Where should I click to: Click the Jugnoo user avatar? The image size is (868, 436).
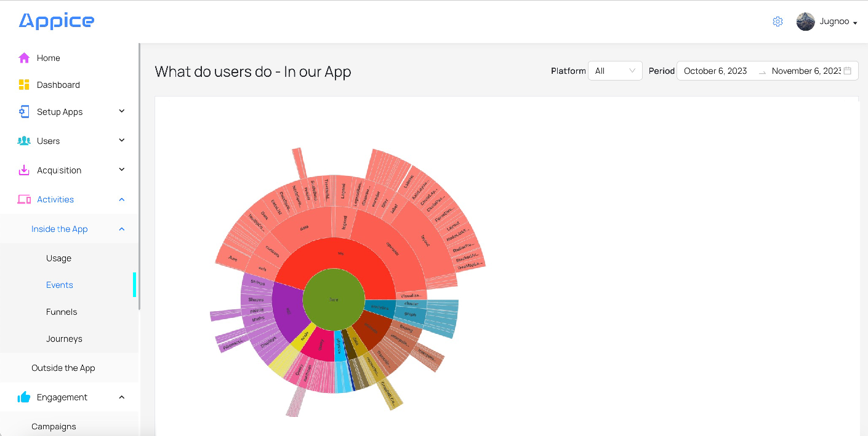805,22
